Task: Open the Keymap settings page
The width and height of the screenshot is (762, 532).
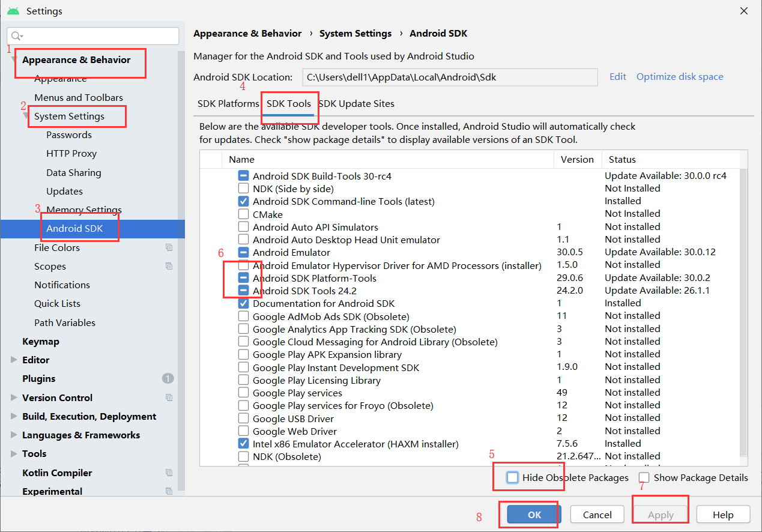Action: pyautogui.click(x=41, y=341)
